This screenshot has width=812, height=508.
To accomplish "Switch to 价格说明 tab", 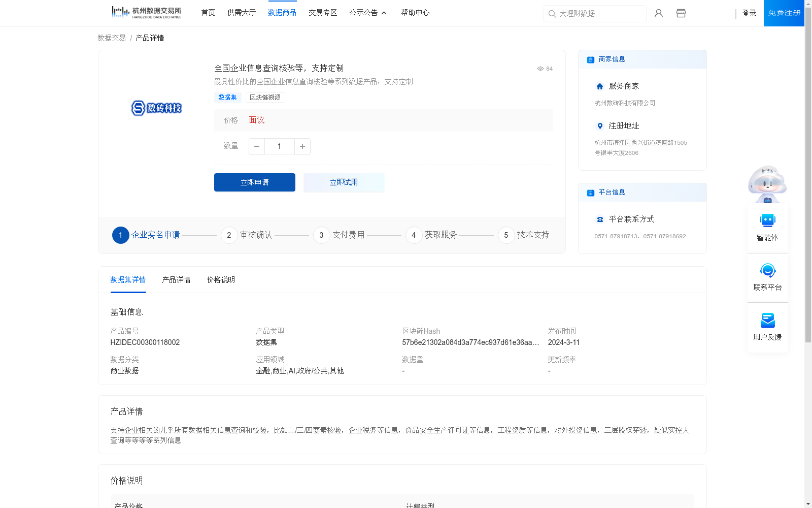I will 221,280.
